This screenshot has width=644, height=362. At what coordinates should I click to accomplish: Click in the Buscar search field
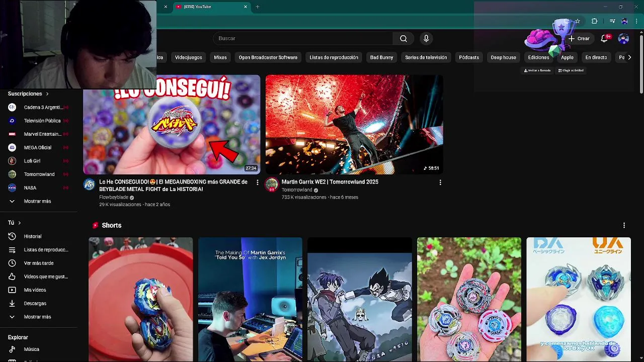click(x=303, y=39)
